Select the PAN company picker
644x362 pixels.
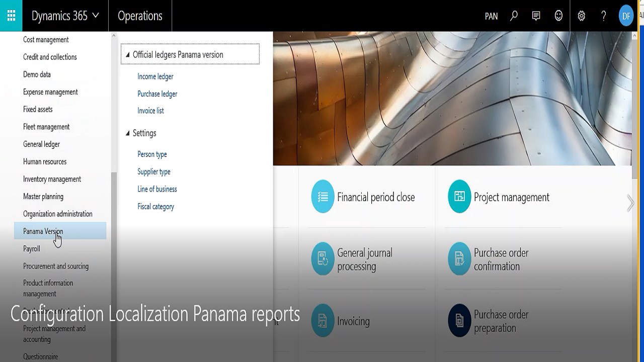(491, 16)
